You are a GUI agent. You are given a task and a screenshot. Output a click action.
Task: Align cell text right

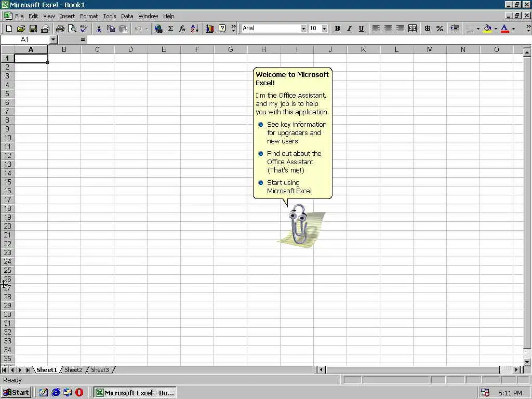[x=400, y=29]
